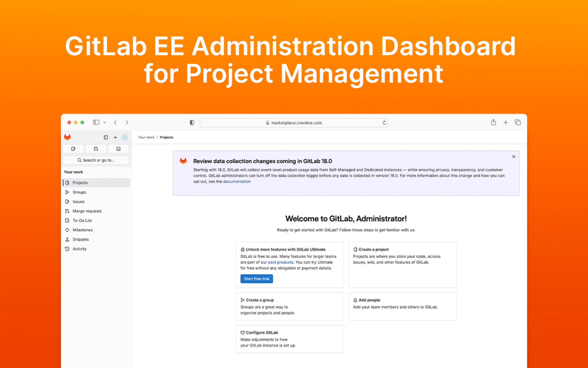Go to Issues in sidebar

(97, 202)
